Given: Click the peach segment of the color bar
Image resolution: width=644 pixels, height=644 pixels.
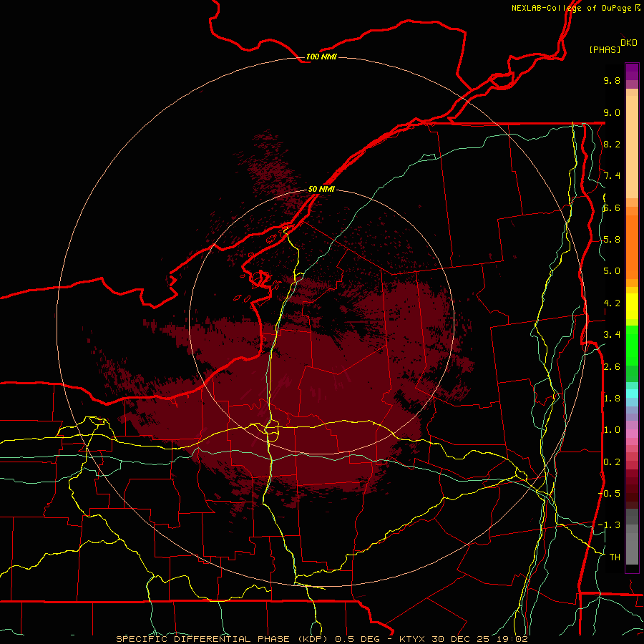Looking at the screenshot, I should [x=632, y=147].
